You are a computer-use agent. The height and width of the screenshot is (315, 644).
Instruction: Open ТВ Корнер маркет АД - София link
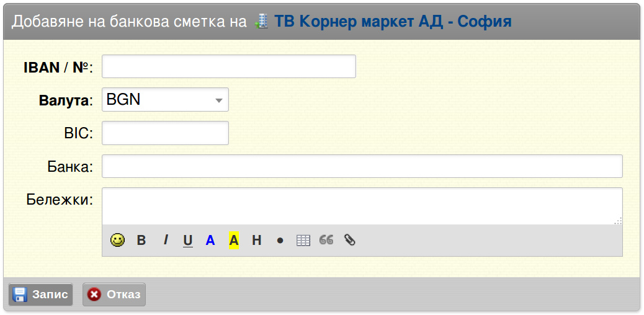393,21
